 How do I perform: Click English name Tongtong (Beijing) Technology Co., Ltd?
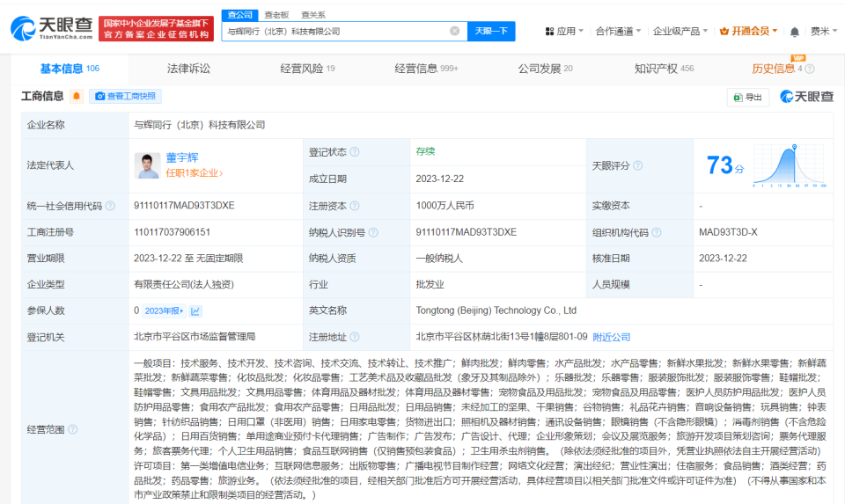coord(496,310)
